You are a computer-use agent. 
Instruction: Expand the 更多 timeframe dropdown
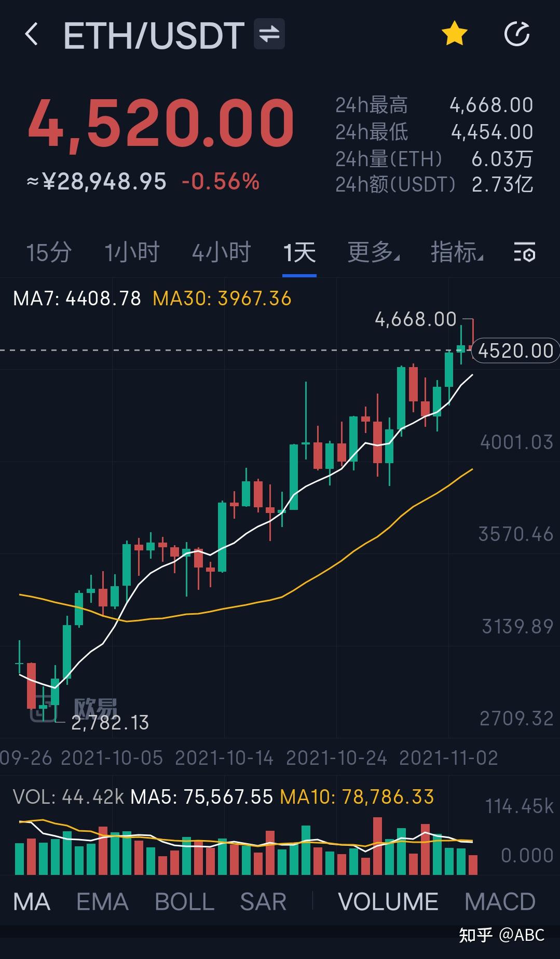point(372,253)
